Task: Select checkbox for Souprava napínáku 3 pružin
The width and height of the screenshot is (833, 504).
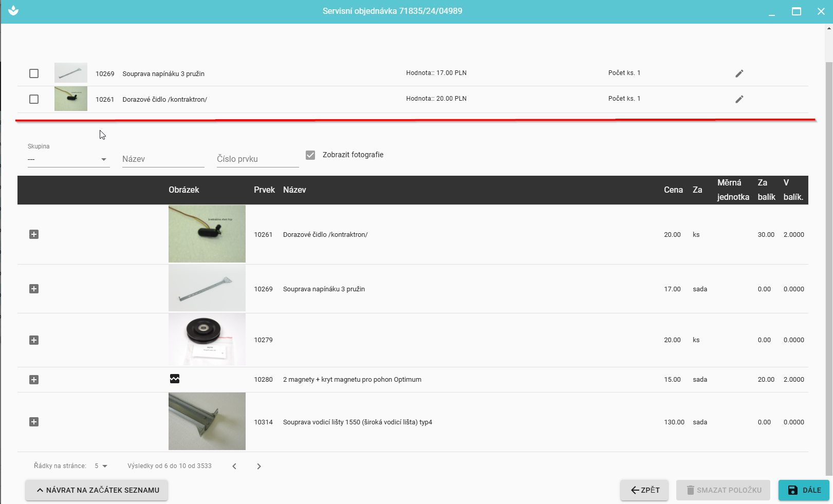Action: point(34,73)
